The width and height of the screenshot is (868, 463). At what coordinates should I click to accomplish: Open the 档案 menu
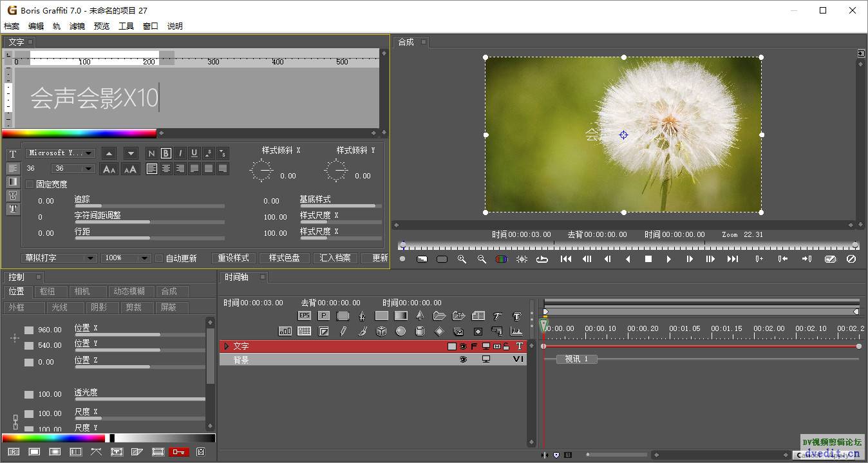click(x=12, y=26)
